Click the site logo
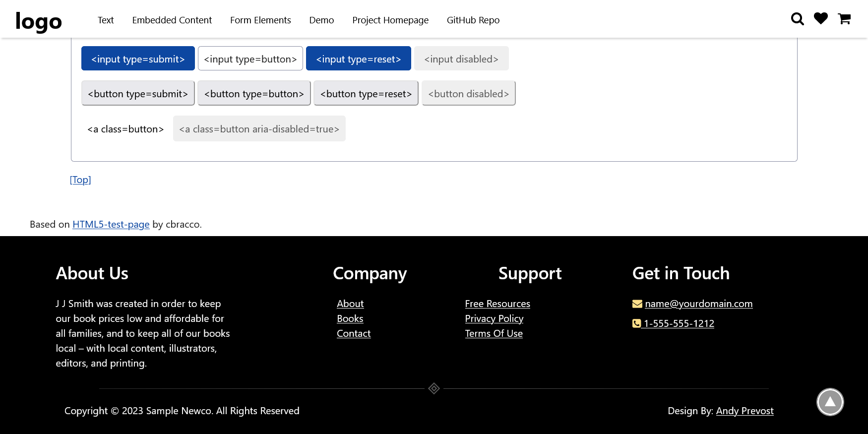This screenshot has width=868, height=434. 39,21
